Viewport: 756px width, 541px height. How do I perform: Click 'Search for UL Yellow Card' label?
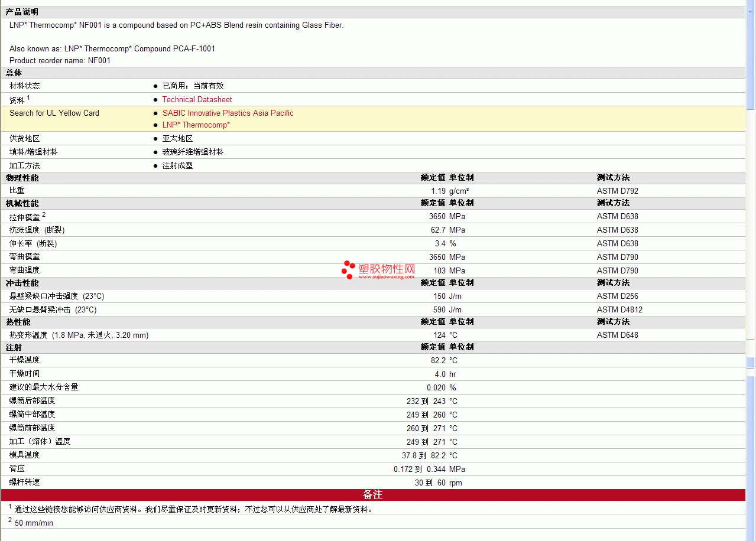[54, 113]
